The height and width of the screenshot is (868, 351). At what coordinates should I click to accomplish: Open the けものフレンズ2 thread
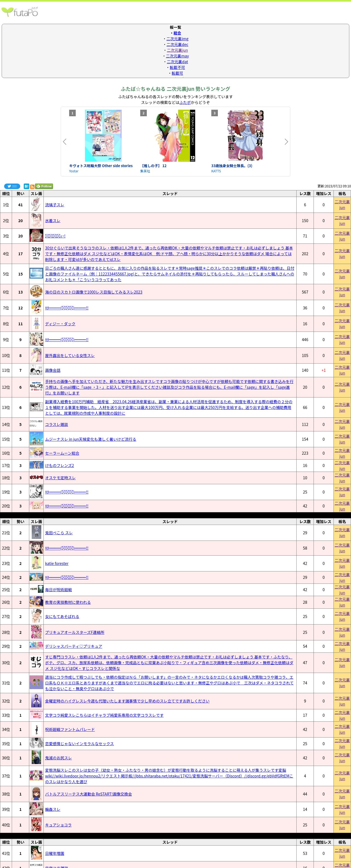[60, 466]
